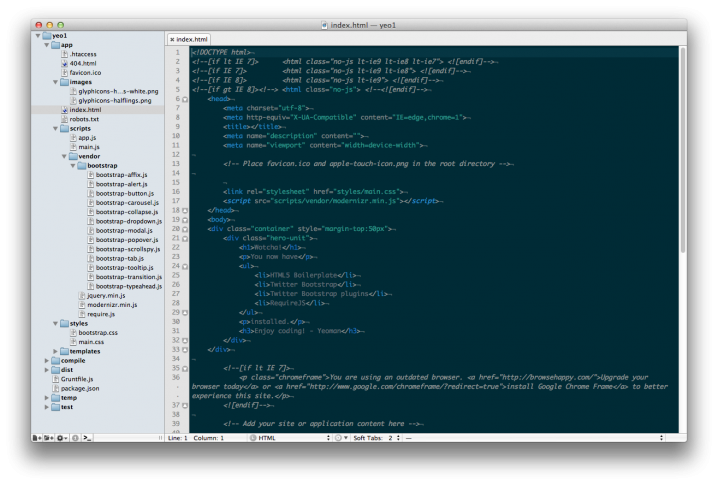Click the terminal prompt icon in sidebar footer

(87, 438)
